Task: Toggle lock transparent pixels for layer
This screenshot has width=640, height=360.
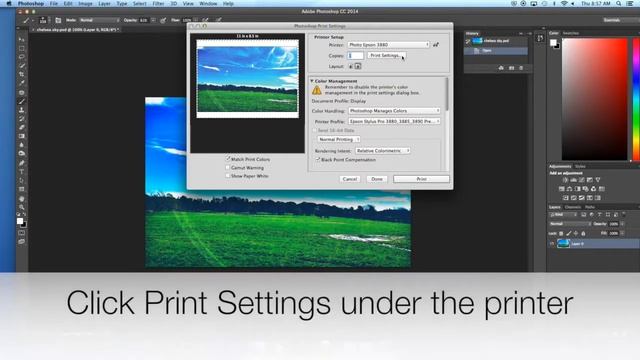Action: coord(561,233)
